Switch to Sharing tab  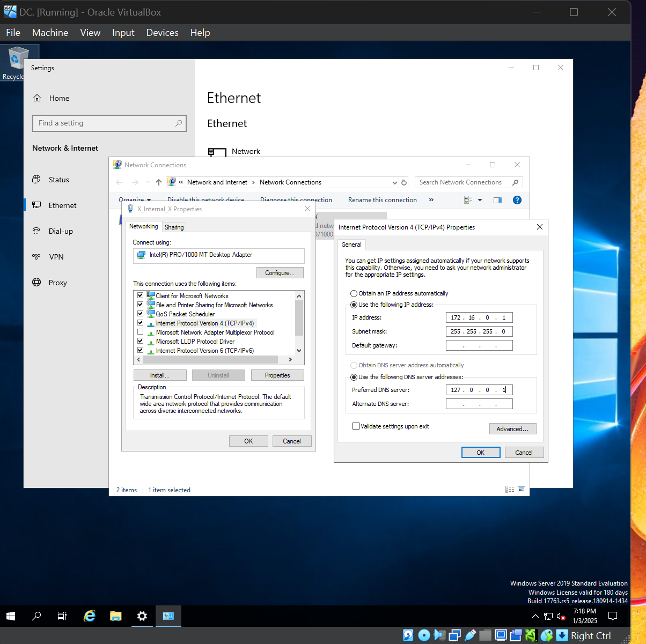tap(174, 227)
